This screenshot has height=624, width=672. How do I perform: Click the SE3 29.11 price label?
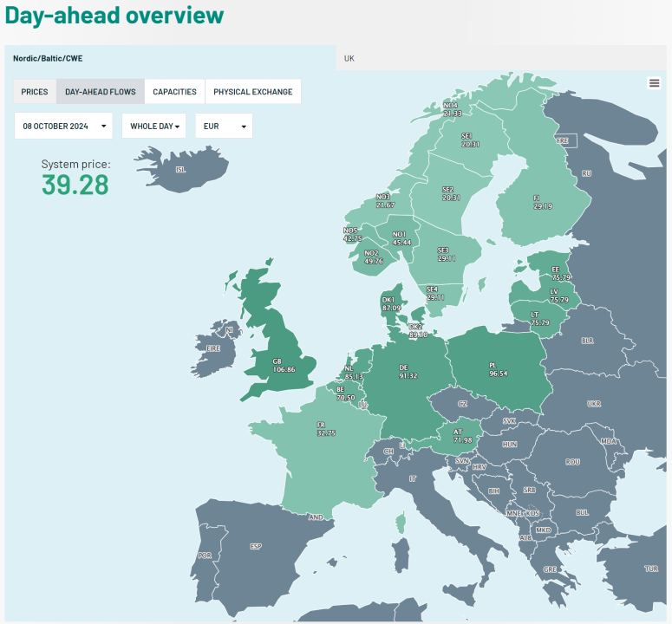[x=447, y=255]
